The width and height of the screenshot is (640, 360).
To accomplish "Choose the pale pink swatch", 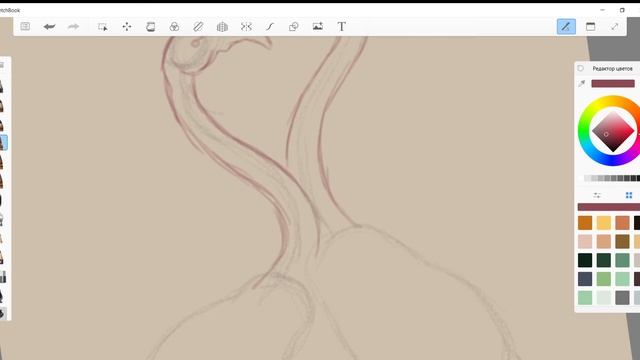I will click(x=585, y=242).
